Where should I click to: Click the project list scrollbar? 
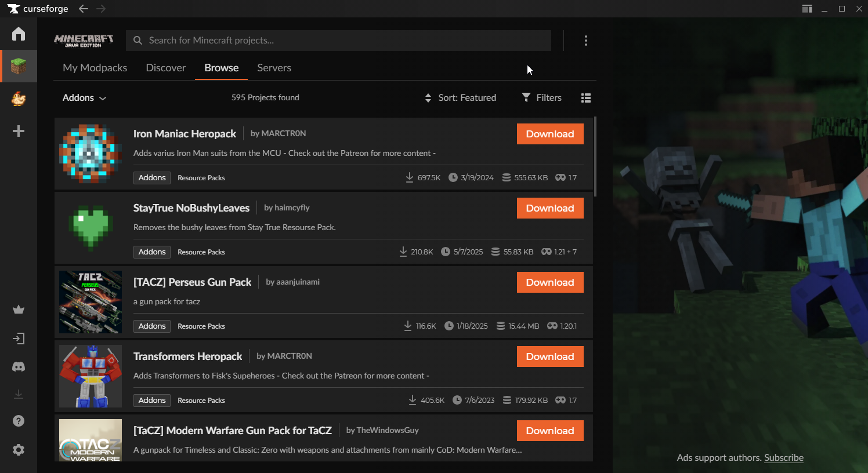pyautogui.click(x=595, y=157)
